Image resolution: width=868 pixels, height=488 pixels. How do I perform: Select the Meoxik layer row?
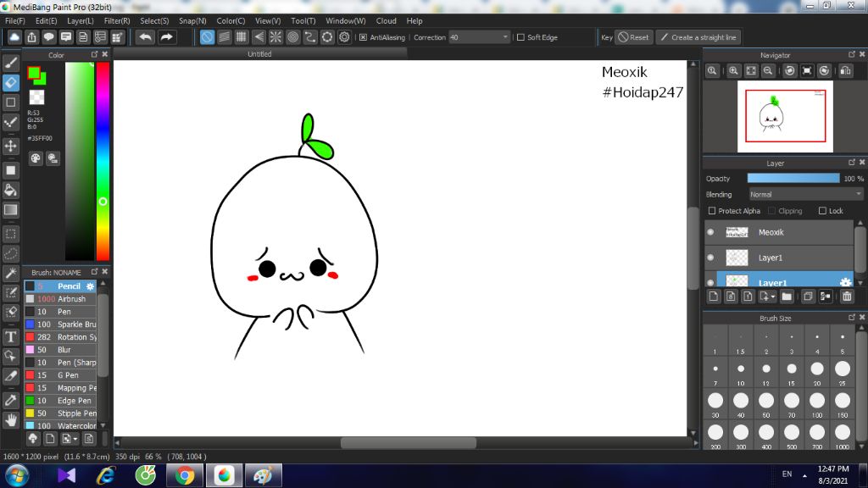click(780, 232)
